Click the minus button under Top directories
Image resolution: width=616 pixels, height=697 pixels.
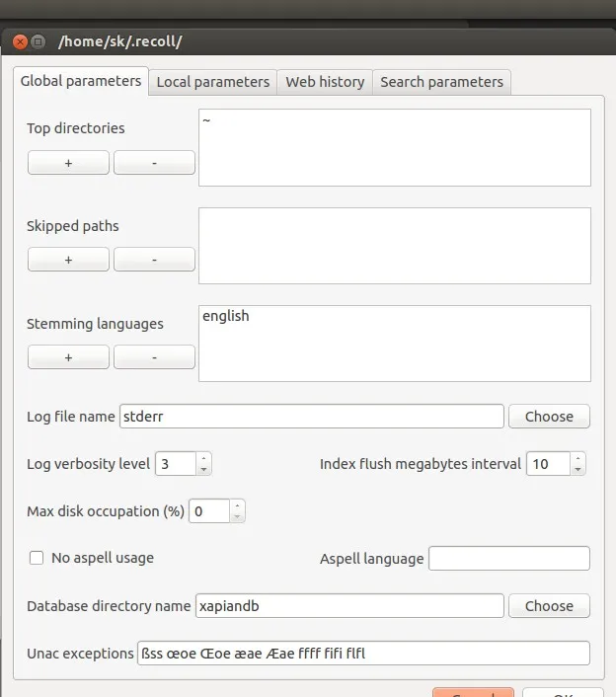154,163
